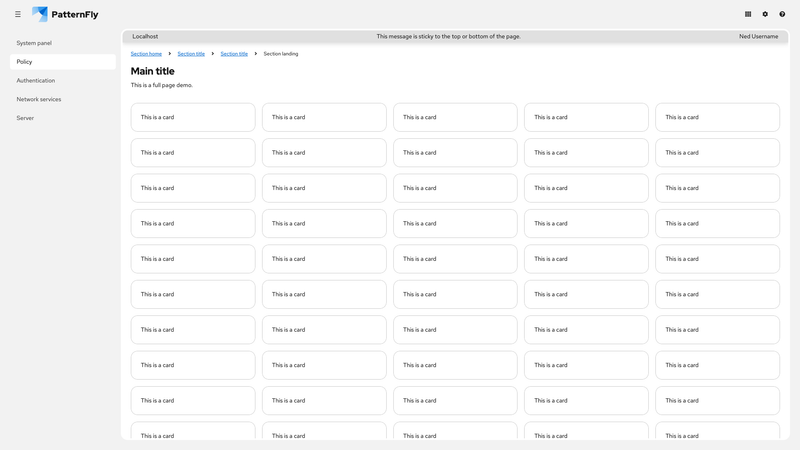The image size is (800, 450).
Task: Click the PatternFly logo
Action: click(65, 14)
